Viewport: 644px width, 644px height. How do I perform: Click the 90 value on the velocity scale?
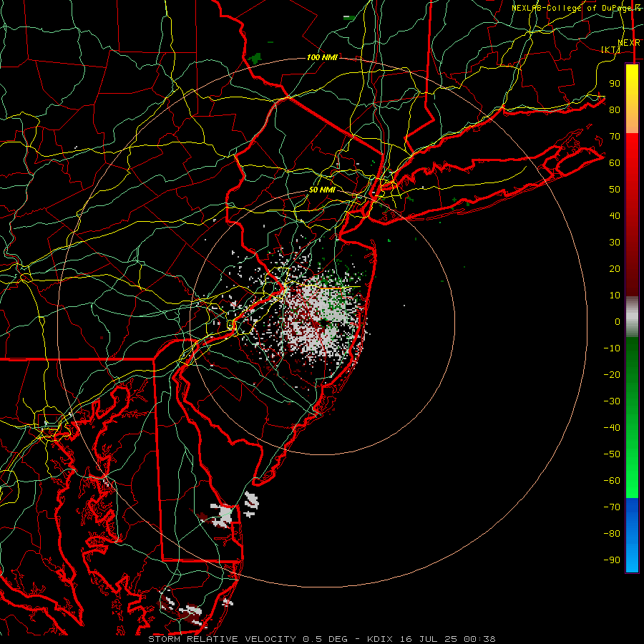pyautogui.click(x=615, y=84)
